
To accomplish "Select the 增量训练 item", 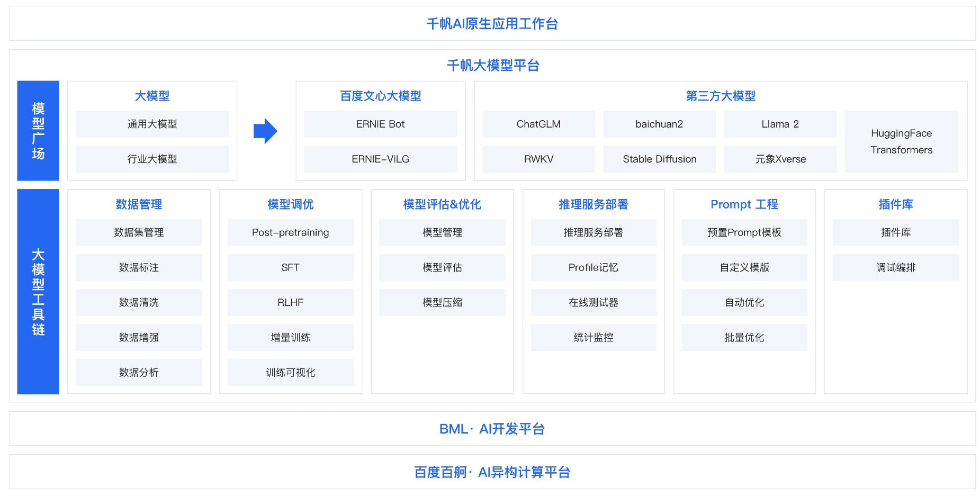I will point(291,337).
